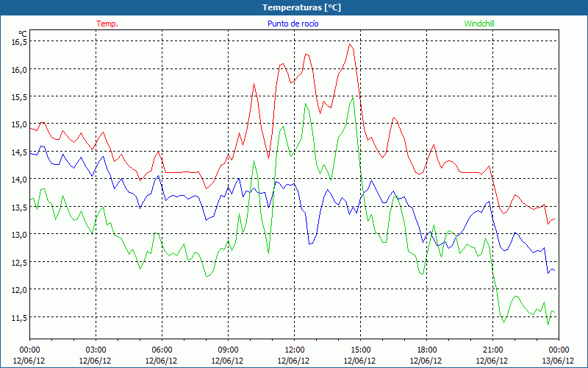Viewport: 588px width, 368px height.
Task: Click the 16,0 y-axis value
Action: [20, 69]
